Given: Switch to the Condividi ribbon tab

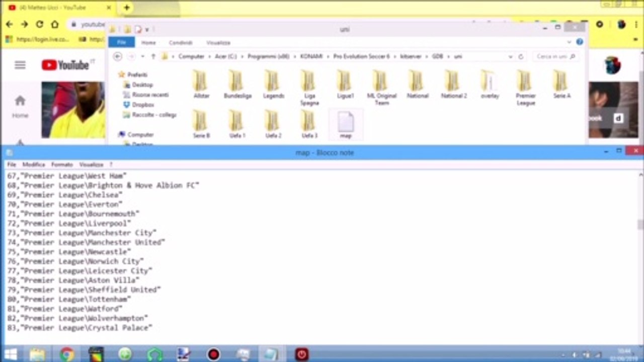Looking at the screenshot, I should 181,43.
